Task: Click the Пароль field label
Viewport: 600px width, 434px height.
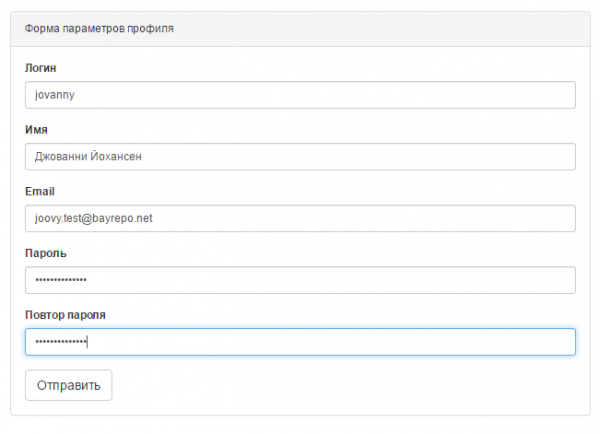Action: [46, 253]
